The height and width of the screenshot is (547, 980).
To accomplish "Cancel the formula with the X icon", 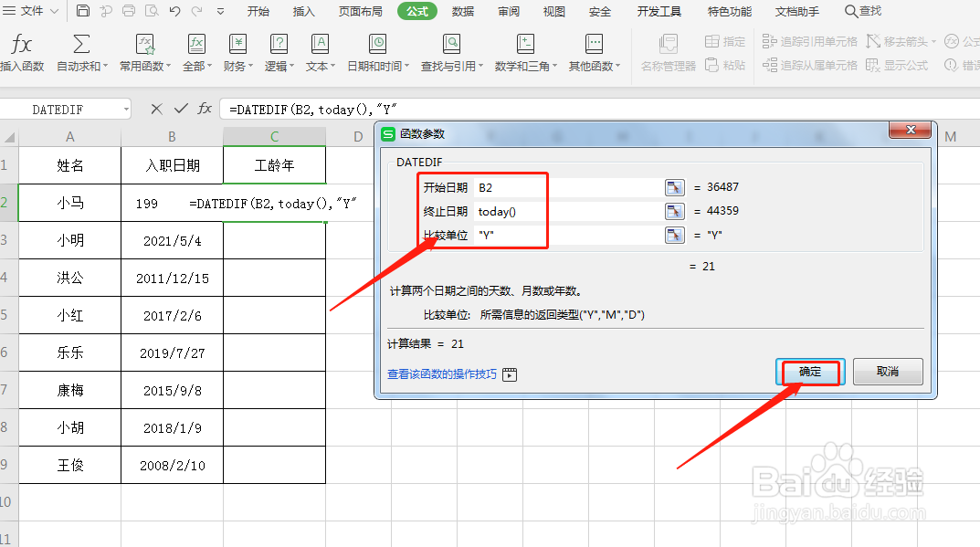I will coord(157,108).
